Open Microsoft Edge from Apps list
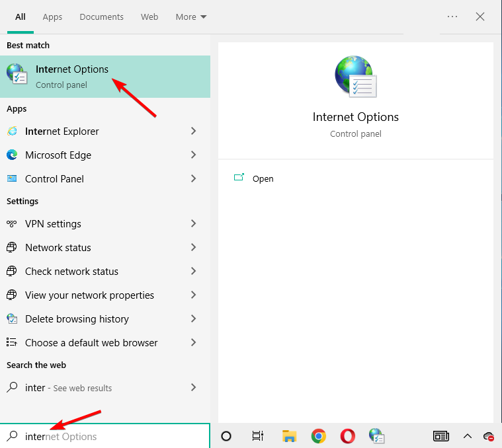The image size is (502, 448). tap(105, 155)
